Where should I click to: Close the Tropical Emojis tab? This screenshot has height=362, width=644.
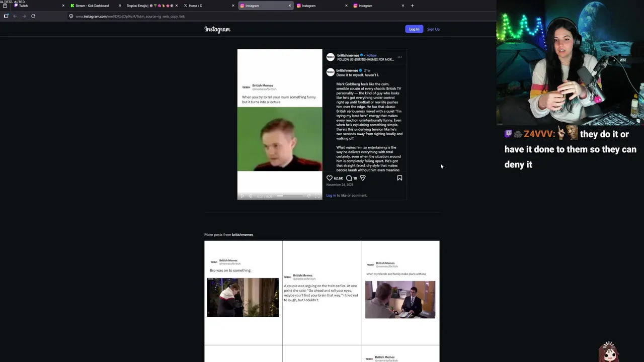pos(177,6)
